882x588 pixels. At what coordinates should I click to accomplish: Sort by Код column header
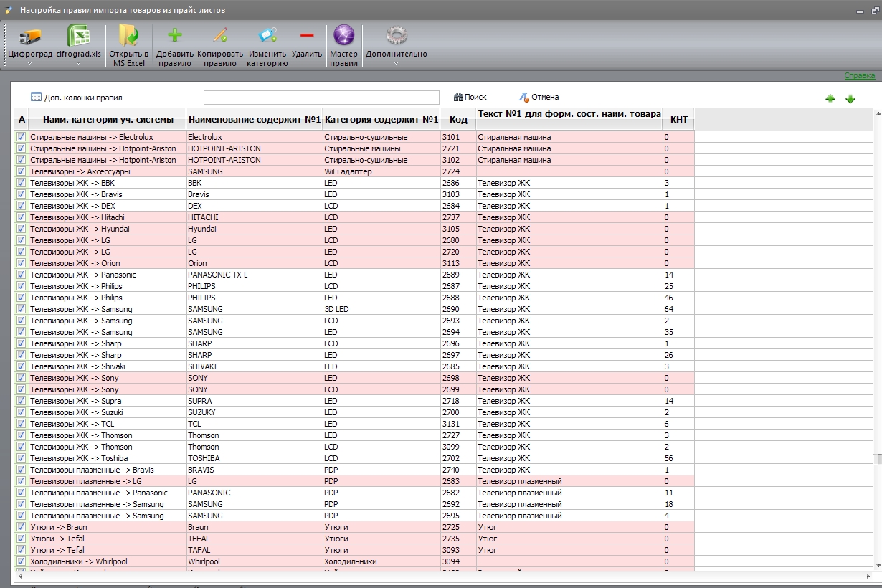click(458, 120)
